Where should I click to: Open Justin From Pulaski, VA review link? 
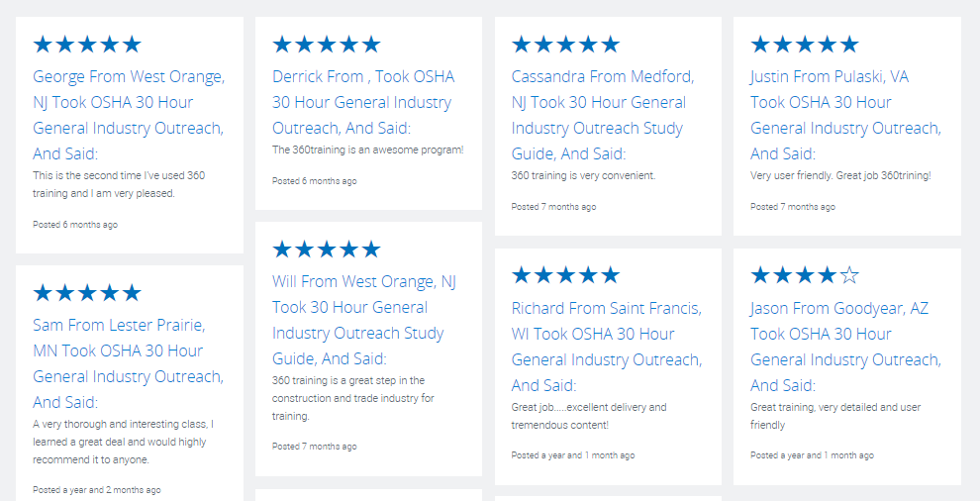pos(844,115)
